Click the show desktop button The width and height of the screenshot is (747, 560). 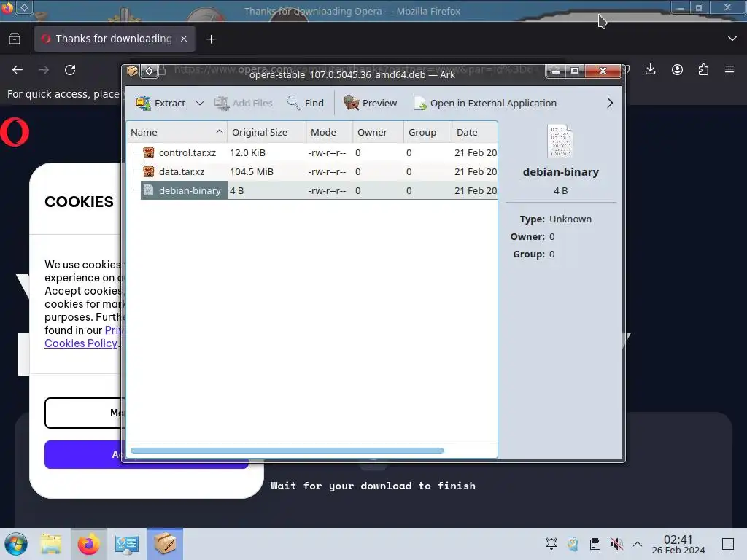(728, 544)
